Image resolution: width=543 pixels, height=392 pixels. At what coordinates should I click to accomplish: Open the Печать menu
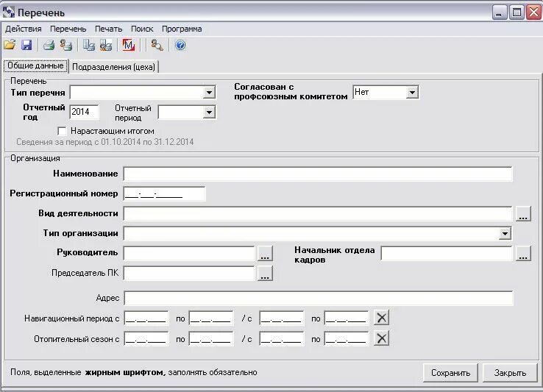108,29
